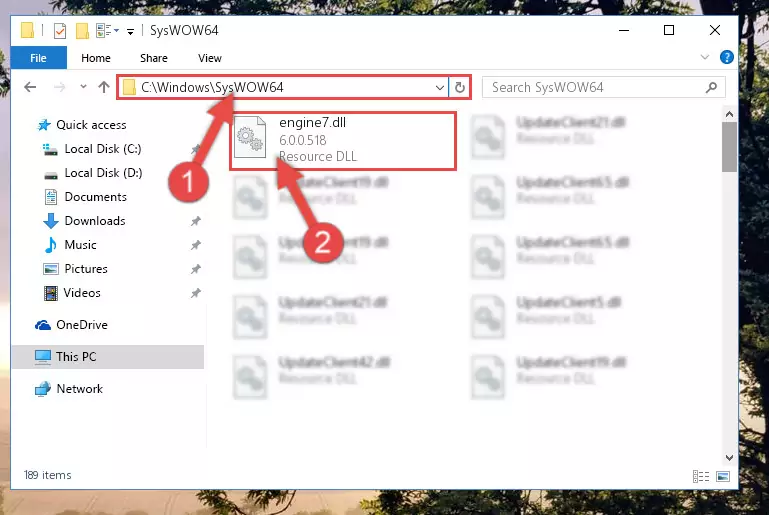
Task: Click the This PC monitor icon
Action: (43, 357)
